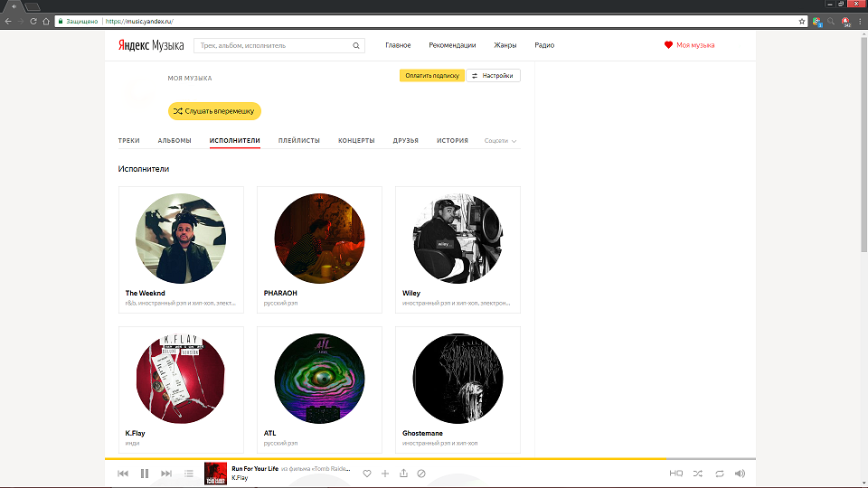Open ATL artist cover
The width and height of the screenshot is (868, 488).
319,379
